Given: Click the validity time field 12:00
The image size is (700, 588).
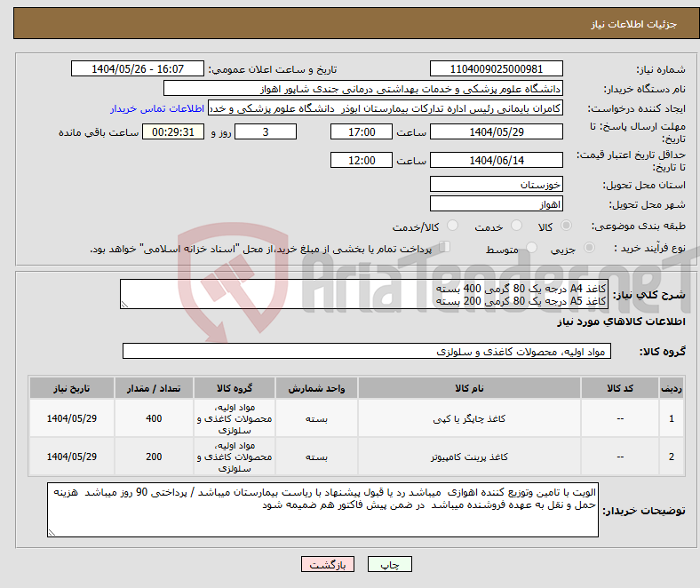Looking at the screenshot, I should point(362,160).
